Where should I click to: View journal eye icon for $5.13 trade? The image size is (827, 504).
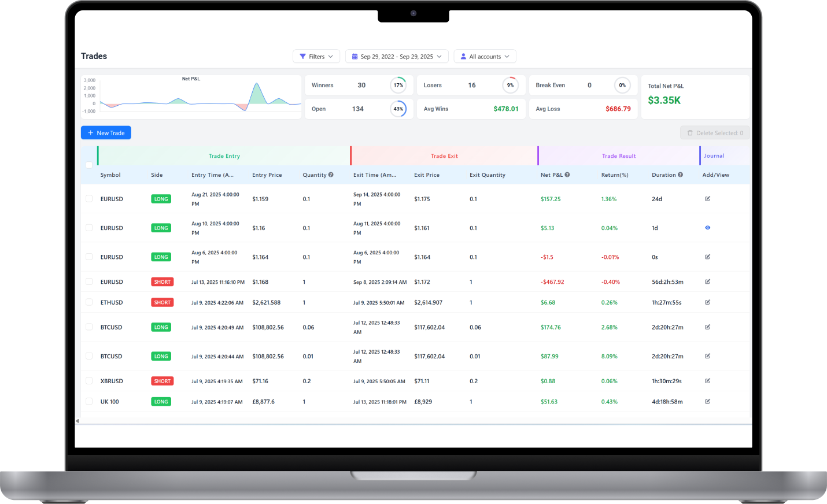click(x=707, y=228)
